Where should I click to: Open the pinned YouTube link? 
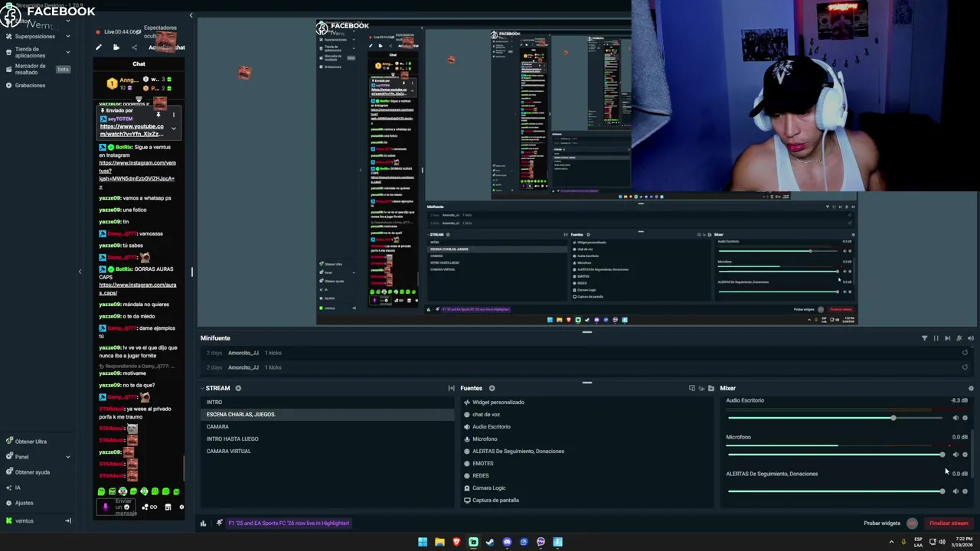coord(131,130)
